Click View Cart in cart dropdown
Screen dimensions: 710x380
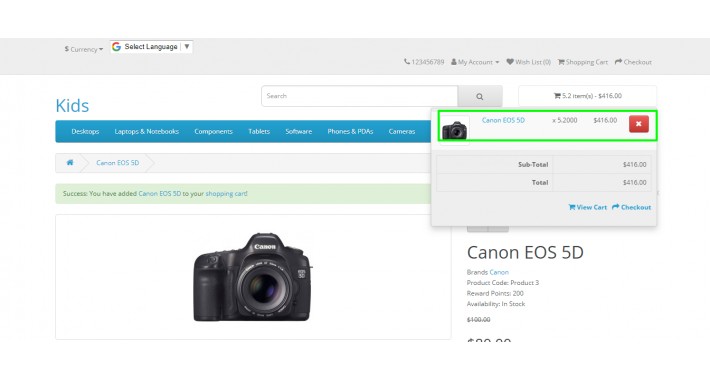coord(587,207)
